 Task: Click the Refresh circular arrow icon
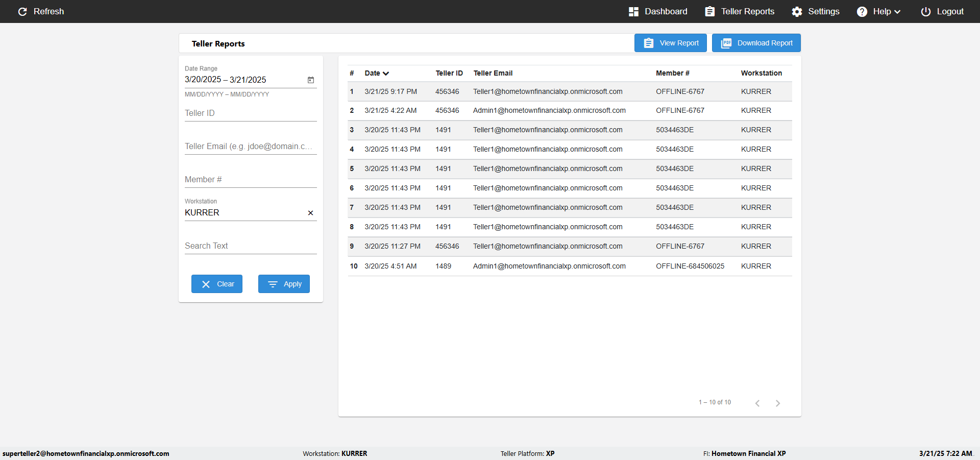22,11
